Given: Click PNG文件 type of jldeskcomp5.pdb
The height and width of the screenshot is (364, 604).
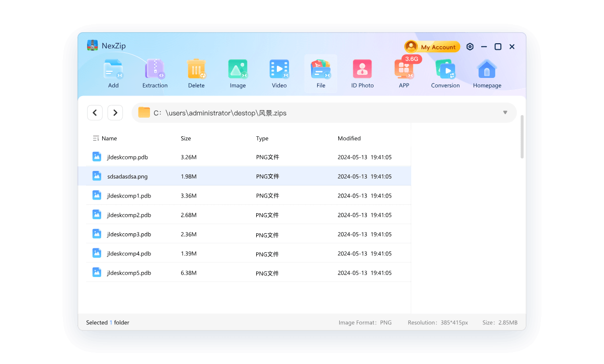Looking at the screenshot, I should [267, 273].
